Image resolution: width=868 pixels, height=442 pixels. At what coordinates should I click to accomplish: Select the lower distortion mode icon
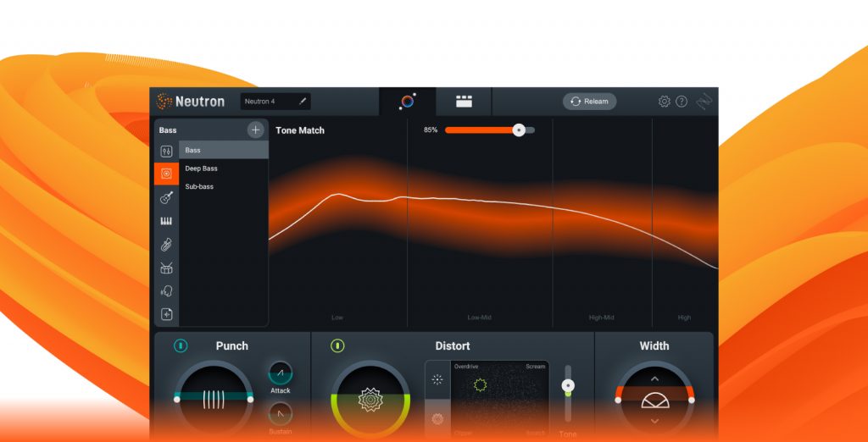click(x=437, y=419)
